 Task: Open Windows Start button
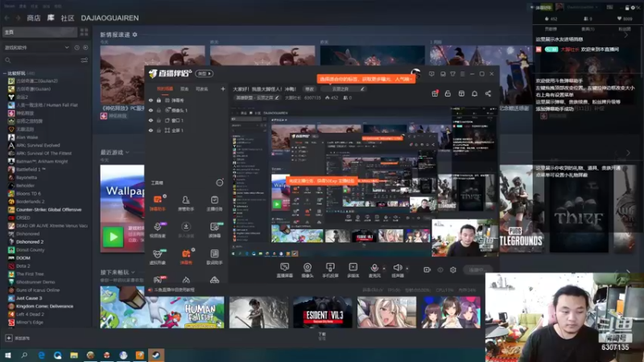pos(8,355)
